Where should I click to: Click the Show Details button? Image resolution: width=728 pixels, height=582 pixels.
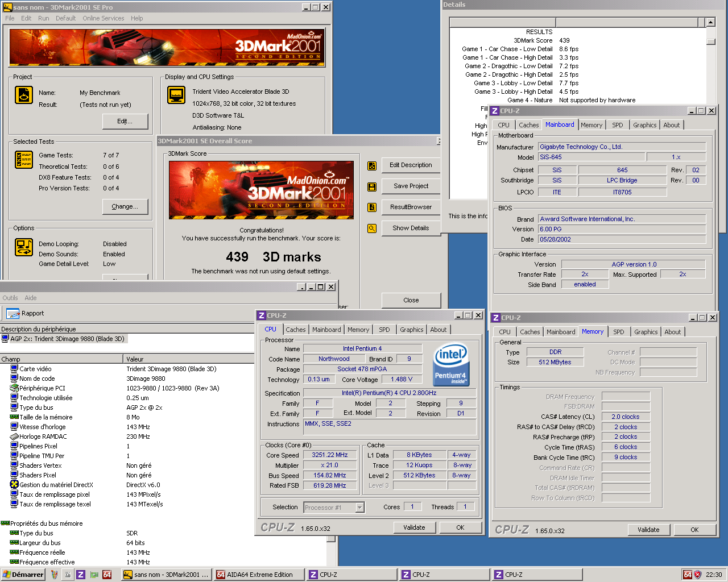[x=411, y=228]
